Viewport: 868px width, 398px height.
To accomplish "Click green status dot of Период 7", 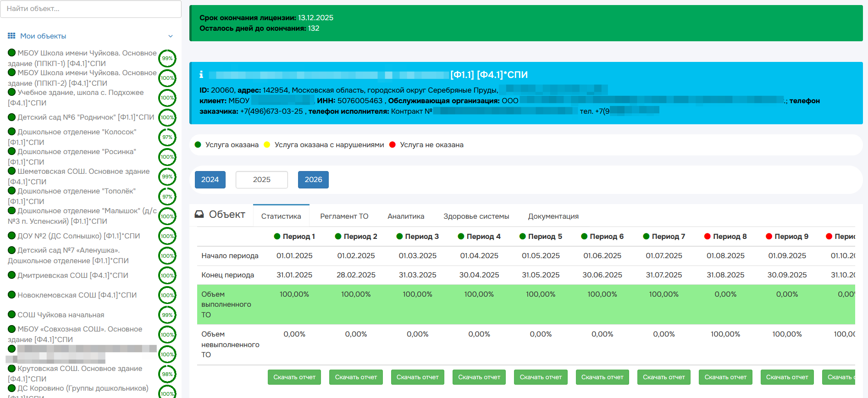I will pos(646,236).
